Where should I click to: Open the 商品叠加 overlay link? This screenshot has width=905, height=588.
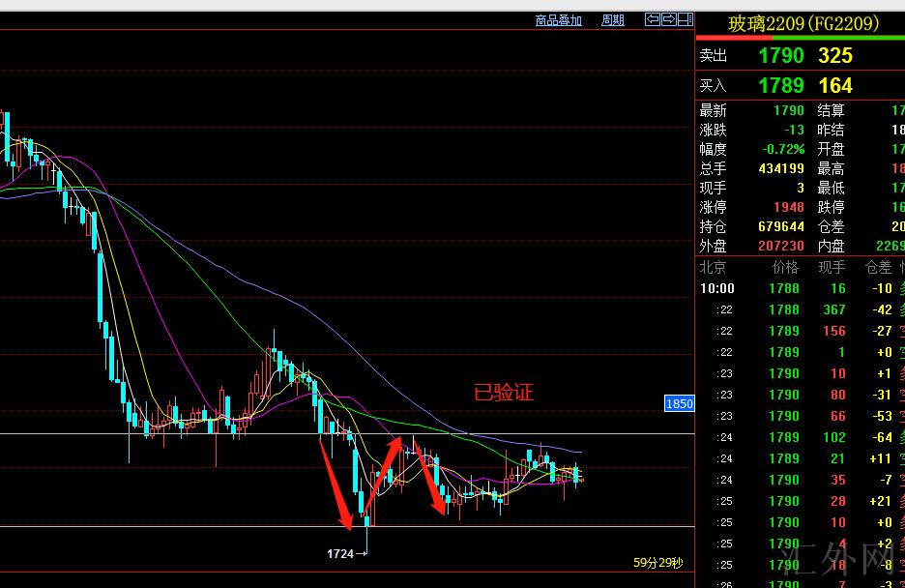pos(558,20)
